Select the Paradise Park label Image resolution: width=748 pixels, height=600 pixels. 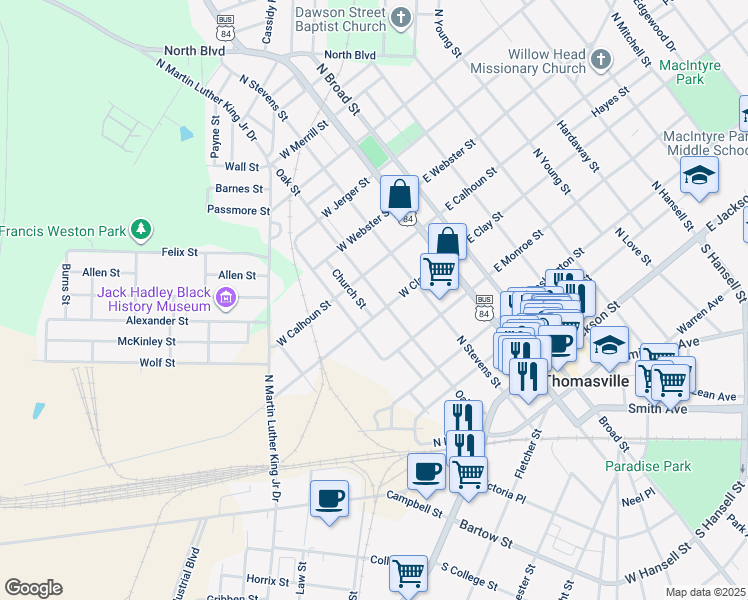[x=648, y=466]
